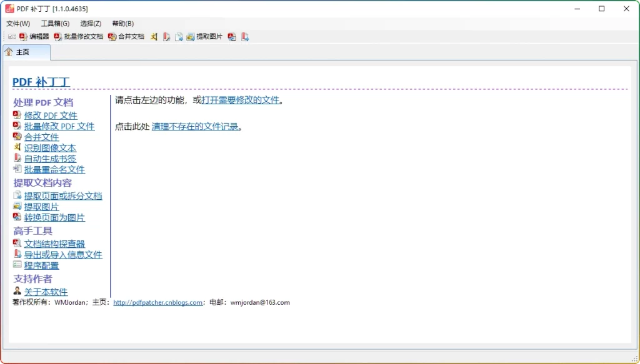Launch OCR via the 识别图像文本 toolbar icon
640x364 pixels.
click(x=154, y=36)
